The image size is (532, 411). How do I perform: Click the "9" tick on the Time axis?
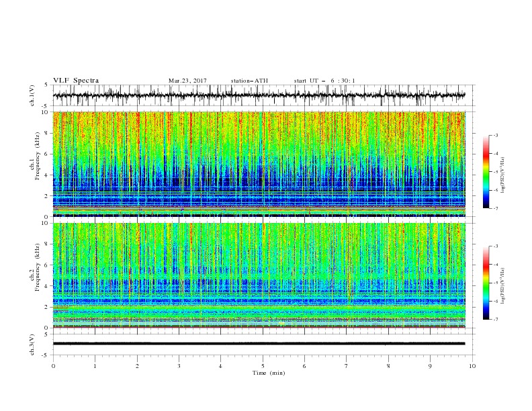[x=430, y=366]
